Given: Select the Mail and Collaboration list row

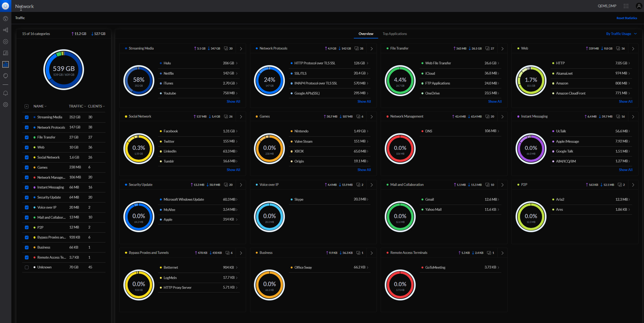Looking at the screenshot, I should (x=64, y=217).
